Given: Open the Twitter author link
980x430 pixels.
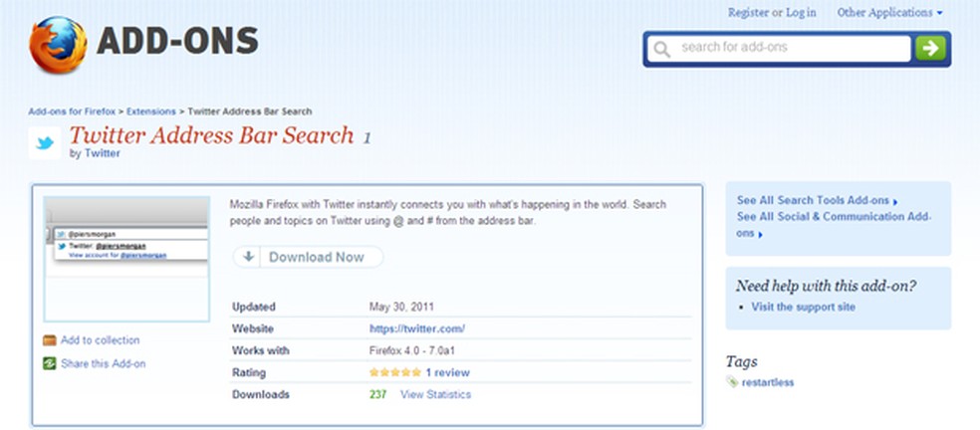Looking at the screenshot, I should click(102, 153).
